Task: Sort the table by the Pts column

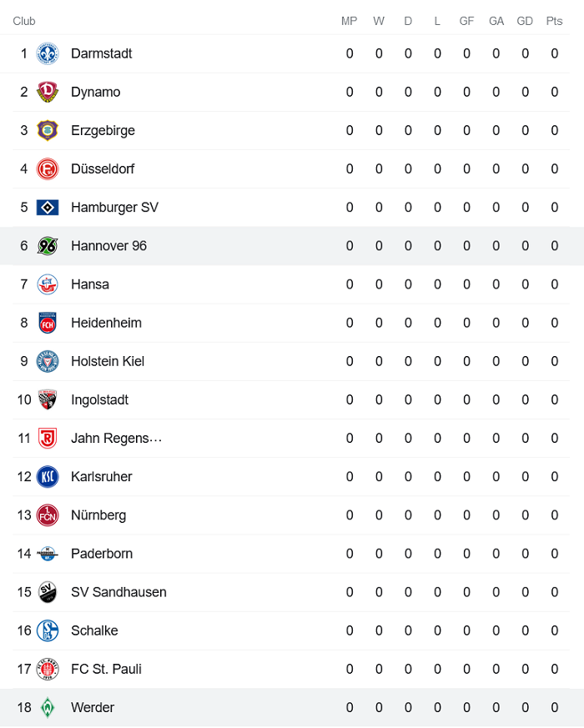Action: [554, 21]
